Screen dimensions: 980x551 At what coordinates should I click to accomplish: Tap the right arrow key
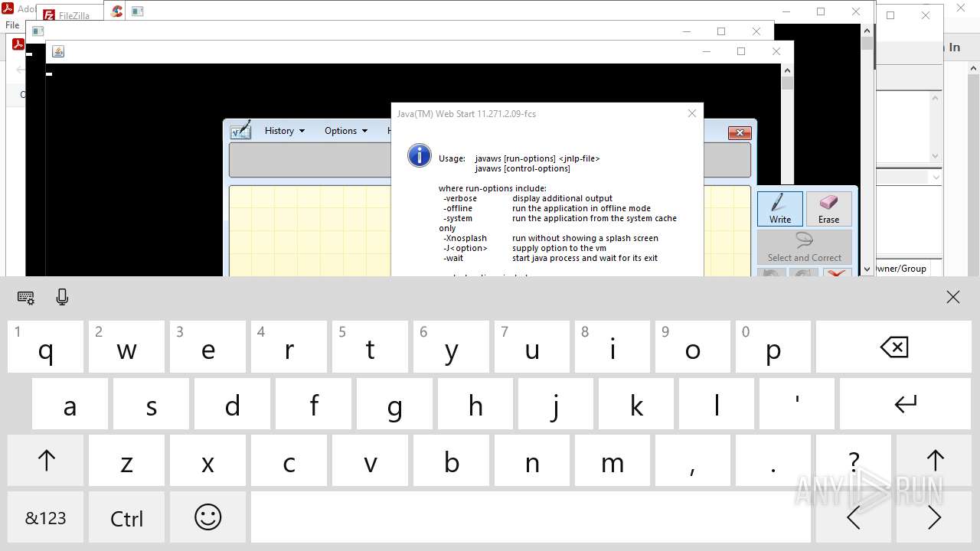tap(935, 517)
